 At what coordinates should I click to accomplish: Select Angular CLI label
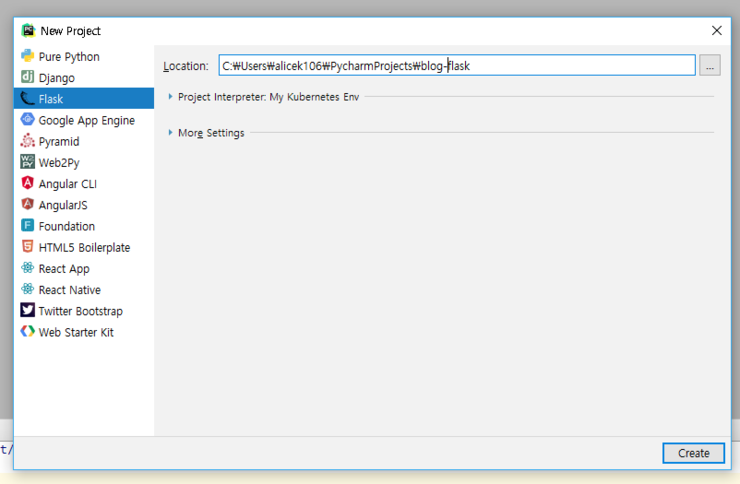(67, 184)
